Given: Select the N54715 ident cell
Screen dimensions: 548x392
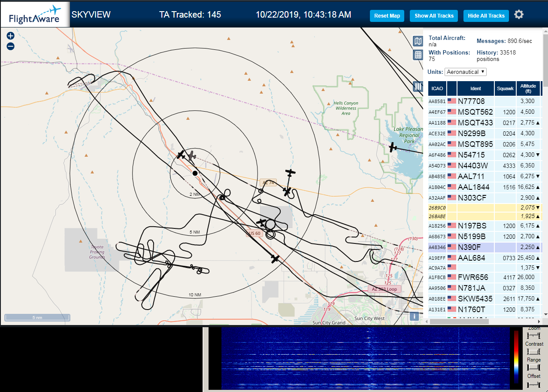Looking at the screenshot, I should pyautogui.click(x=475, y=155).
